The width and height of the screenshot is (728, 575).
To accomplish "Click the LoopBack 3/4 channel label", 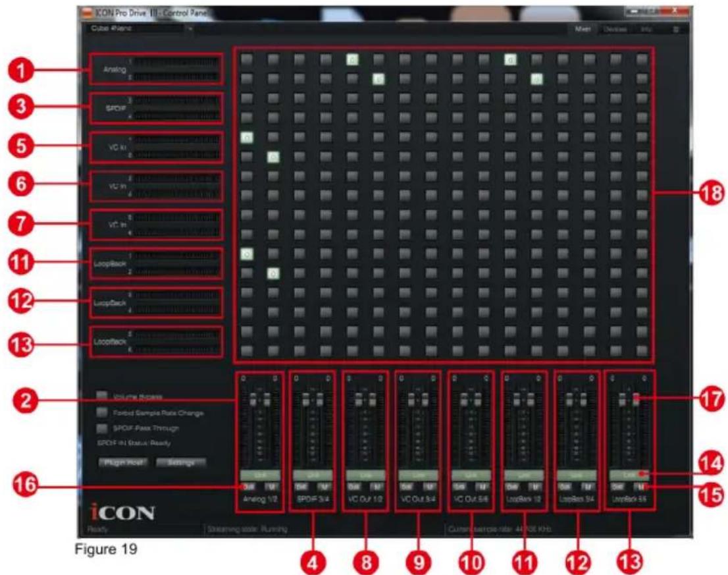I will point(577,499).
